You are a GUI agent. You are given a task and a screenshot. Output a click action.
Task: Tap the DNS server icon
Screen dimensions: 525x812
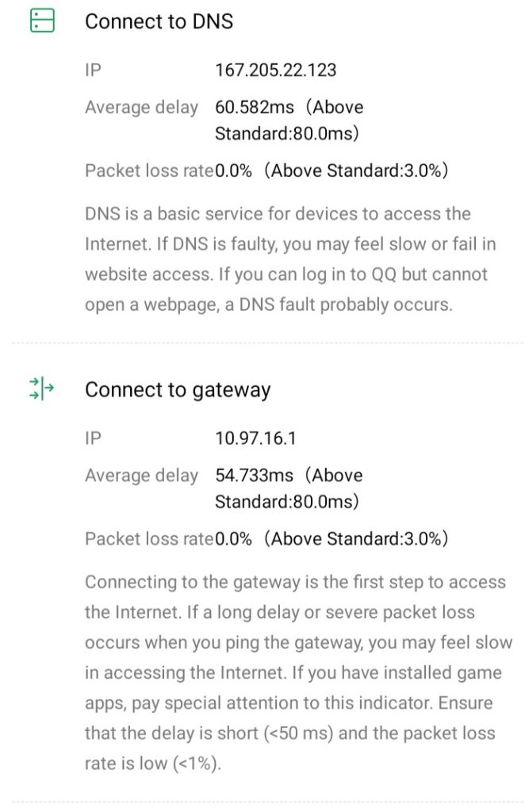pyautogui.click(x=41, y=21)
